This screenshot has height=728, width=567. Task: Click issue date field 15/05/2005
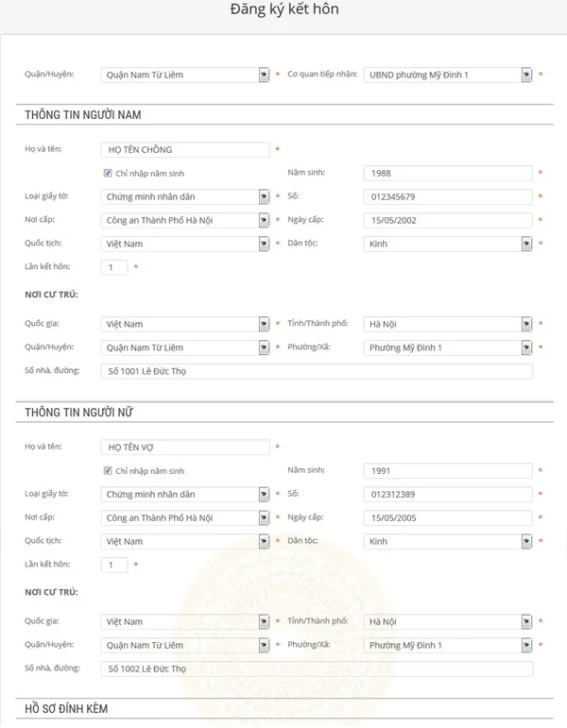click(x=448, y=518)
